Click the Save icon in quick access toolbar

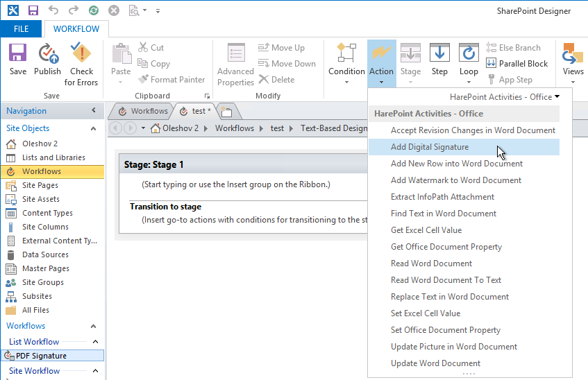(x=33, y=10)
